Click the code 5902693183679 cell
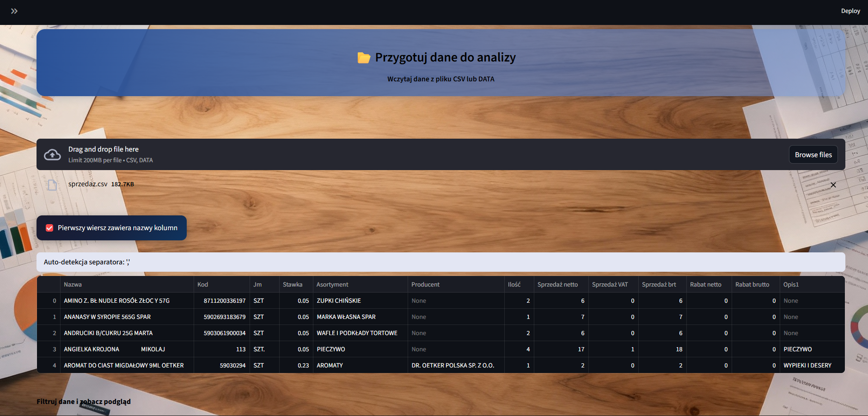868x416 pixels. coord(221,317)
